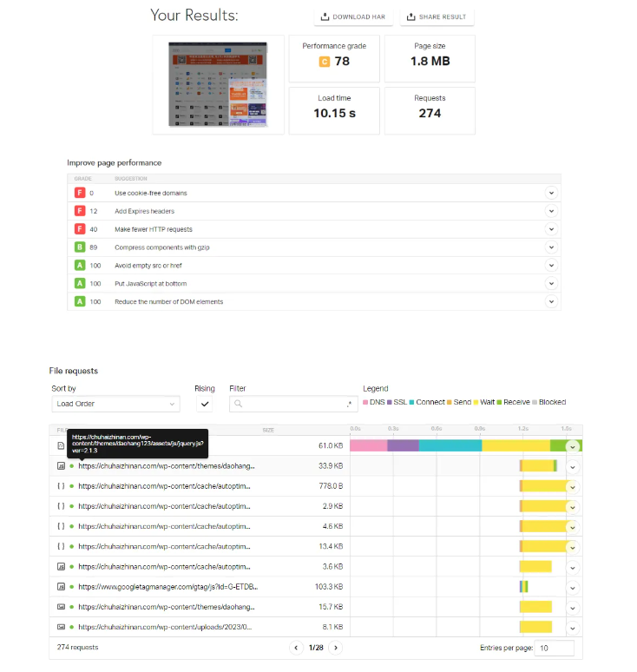
Task: Expand the 13.4 KB request details
Action: [x=572, y=548]
